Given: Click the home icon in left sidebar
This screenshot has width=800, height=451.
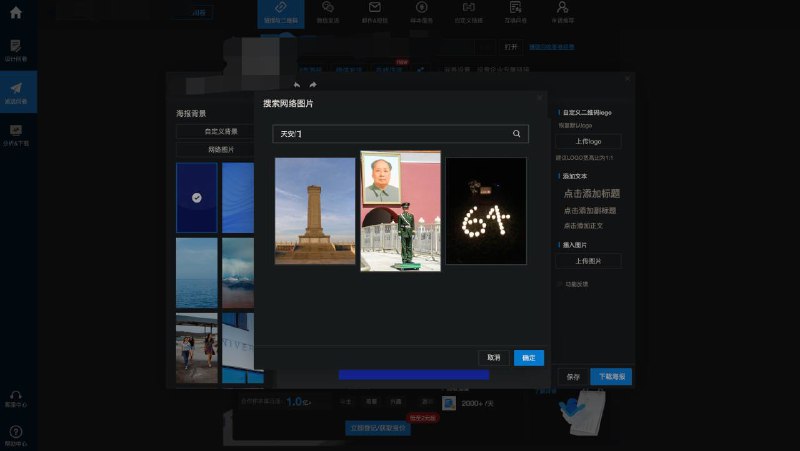Looking at the screenshot, I should coord(16,12).
